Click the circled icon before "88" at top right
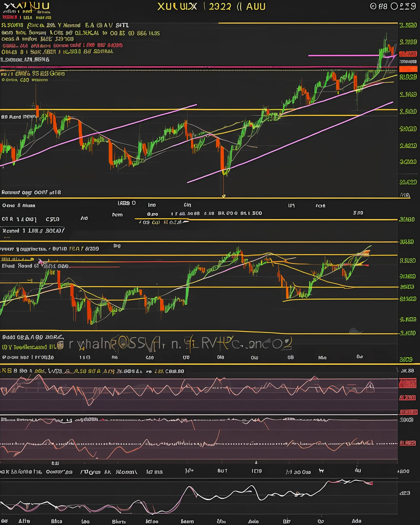This screenshot has height=525, width=420. [x=373, y=6]
